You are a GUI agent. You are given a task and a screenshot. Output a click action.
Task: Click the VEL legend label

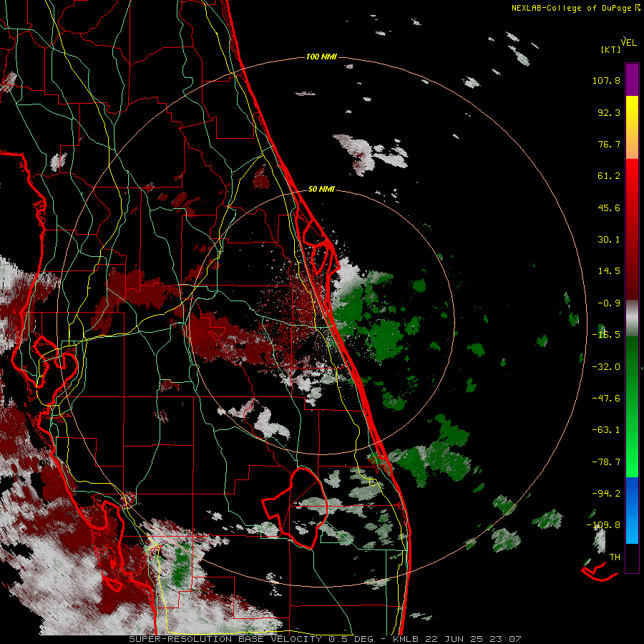(629, 43)
